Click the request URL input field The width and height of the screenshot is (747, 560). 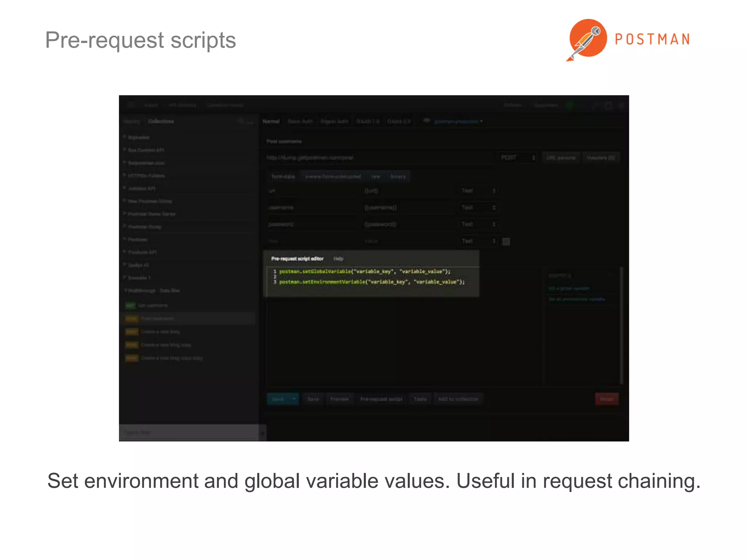tap(379, 158)
